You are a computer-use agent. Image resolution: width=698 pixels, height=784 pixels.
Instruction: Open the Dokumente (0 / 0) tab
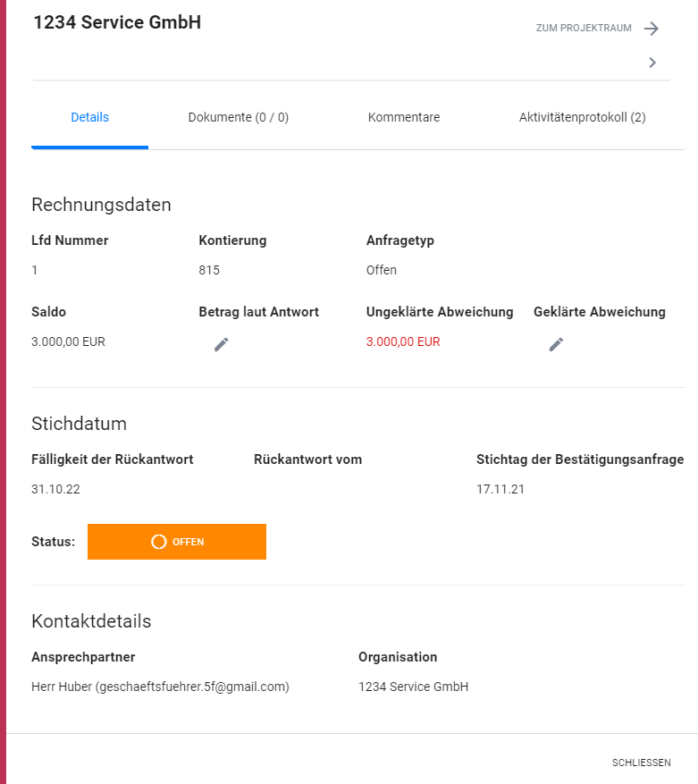tap(238, 117)
